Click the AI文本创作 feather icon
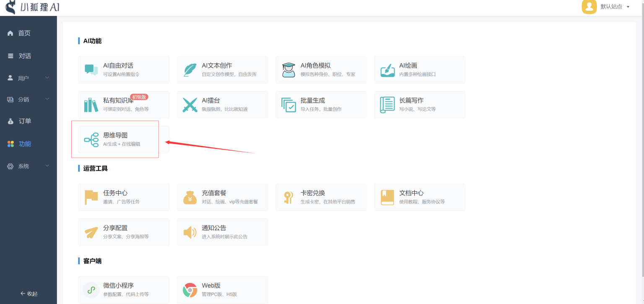644x304 pixels. [x=190, y=70]
